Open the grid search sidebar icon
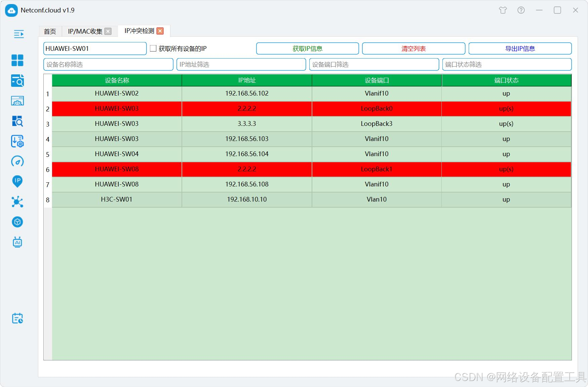 pyautogui.click(x=17, y=121)
